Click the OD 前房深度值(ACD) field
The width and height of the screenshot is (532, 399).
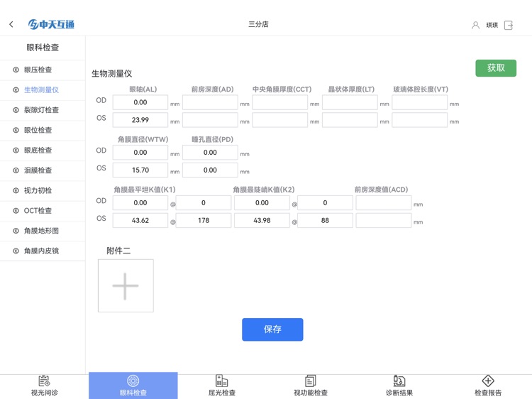pos(384,203)
